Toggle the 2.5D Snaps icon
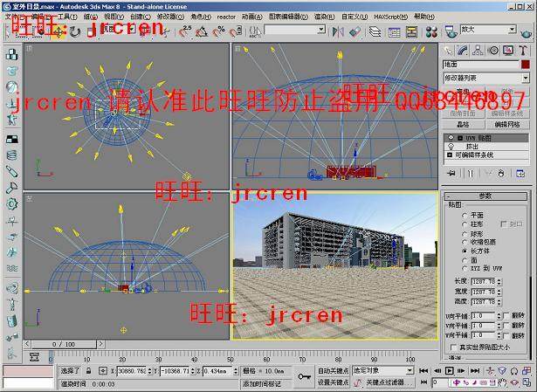Screen dimensions: 537x392 pos(185,32)
